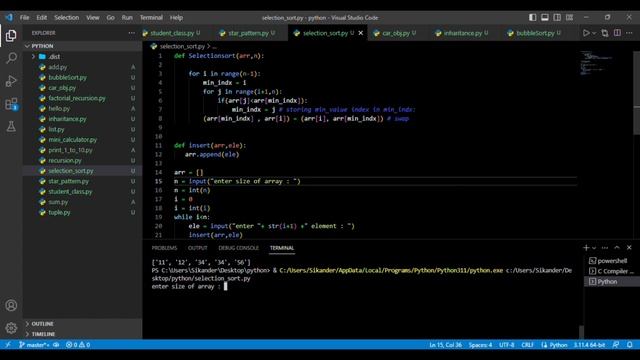
Task: Toggle the secondary side bar layout
Action: click(557, 18)
